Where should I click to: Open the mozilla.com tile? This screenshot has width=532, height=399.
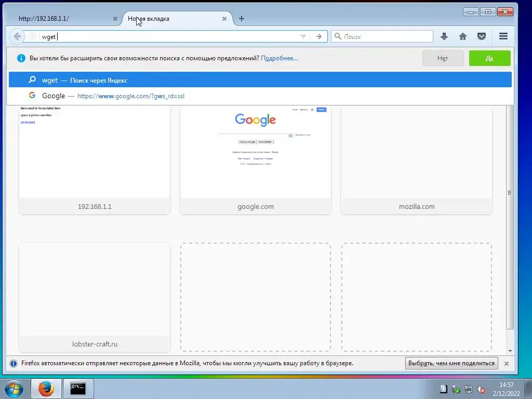point(416,160)
